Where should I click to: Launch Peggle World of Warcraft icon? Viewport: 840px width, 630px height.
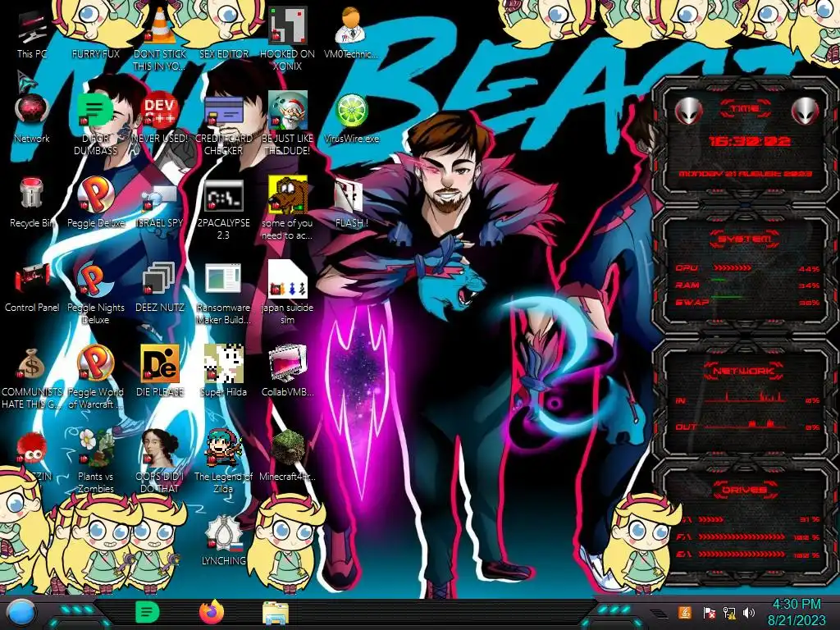pos(95,377)
